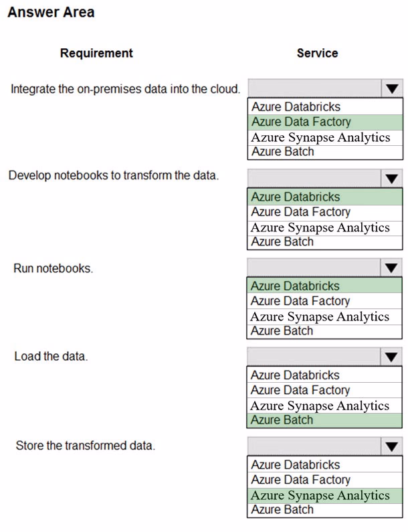The height and width of the screenshot is (532, 408).
Task: Pick Azure Synapse Analytics in Develop notebooks list
Action: tap(325, 228)
